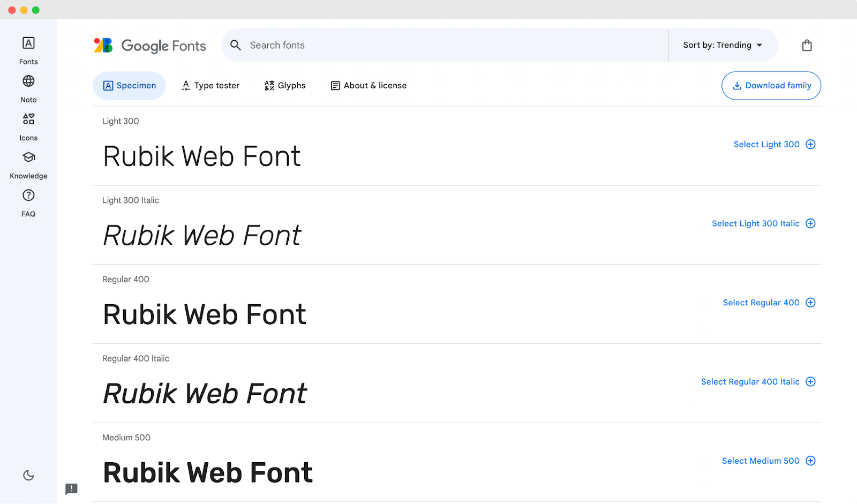Click the plus icon next to Select Light 300
This screenshot has width=857, height=504.
click(x=810, y=144)
